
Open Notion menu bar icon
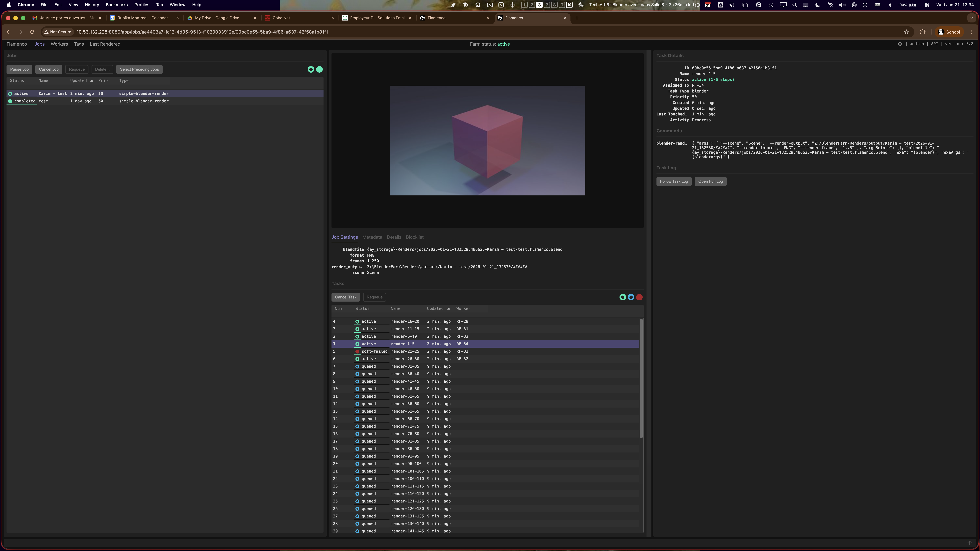501,5
